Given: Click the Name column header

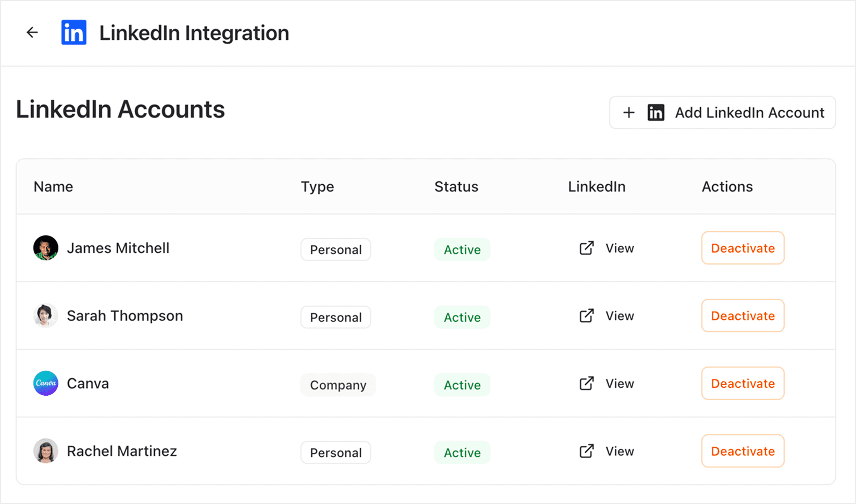Looking at the screenshot, I should tap(54, 186).
